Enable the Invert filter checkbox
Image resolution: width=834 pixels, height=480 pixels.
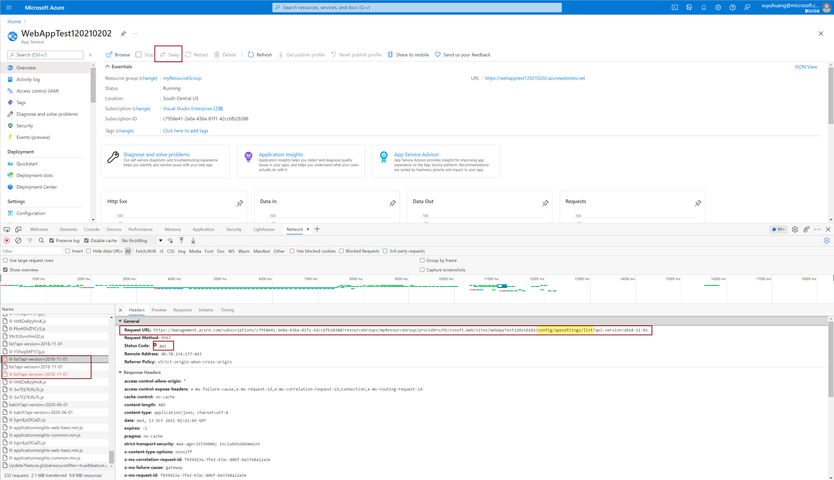[x=68, y=251]
